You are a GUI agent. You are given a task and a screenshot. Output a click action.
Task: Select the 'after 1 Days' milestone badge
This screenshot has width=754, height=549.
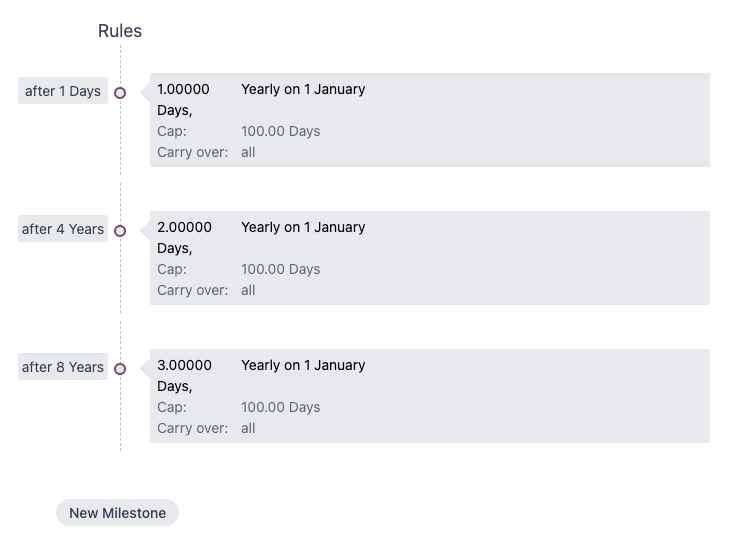coord(63,91)
